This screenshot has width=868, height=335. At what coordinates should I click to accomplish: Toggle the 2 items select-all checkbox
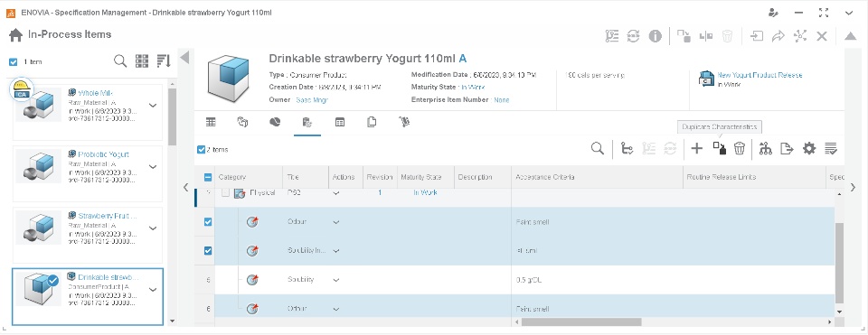pos(202,149)
